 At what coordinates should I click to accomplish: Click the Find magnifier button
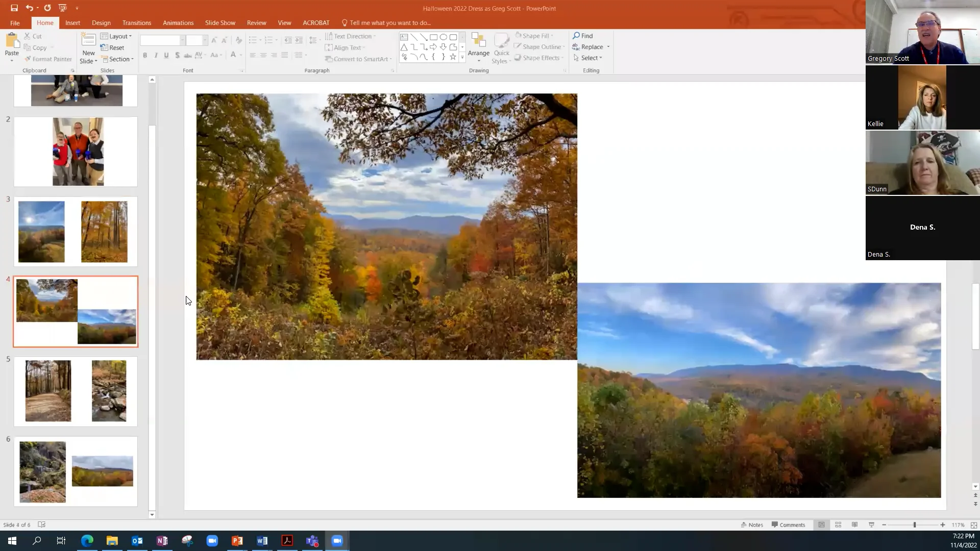click(x=582, y=36)
